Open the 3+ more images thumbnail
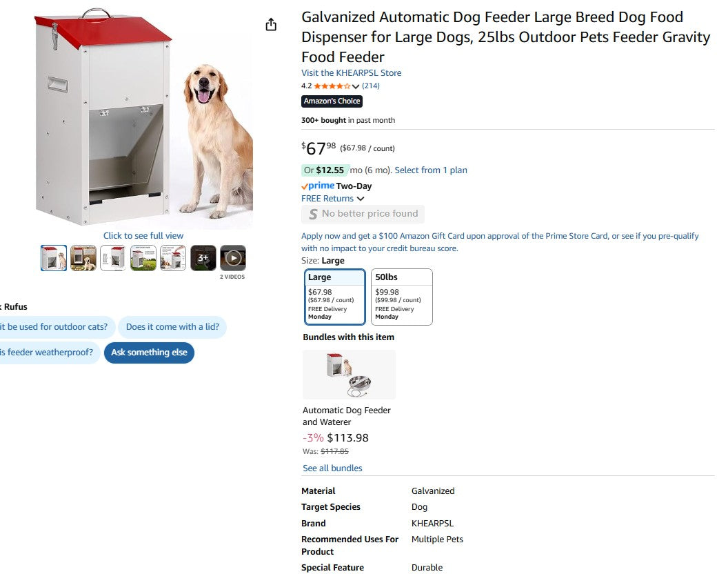728x574 pixels. click(x=203, y=258)
